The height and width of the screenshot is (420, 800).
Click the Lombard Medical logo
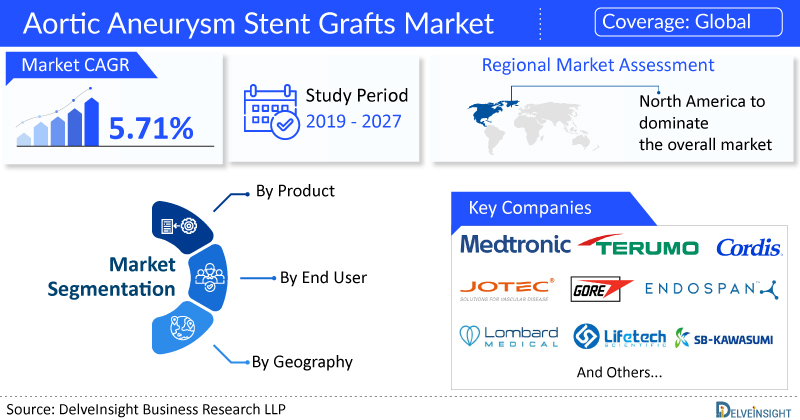509,336
